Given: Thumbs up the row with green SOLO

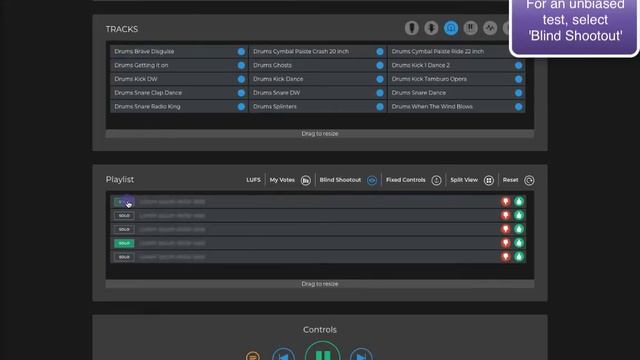Looking at the screenshot, I should click(x=519, y=243).
